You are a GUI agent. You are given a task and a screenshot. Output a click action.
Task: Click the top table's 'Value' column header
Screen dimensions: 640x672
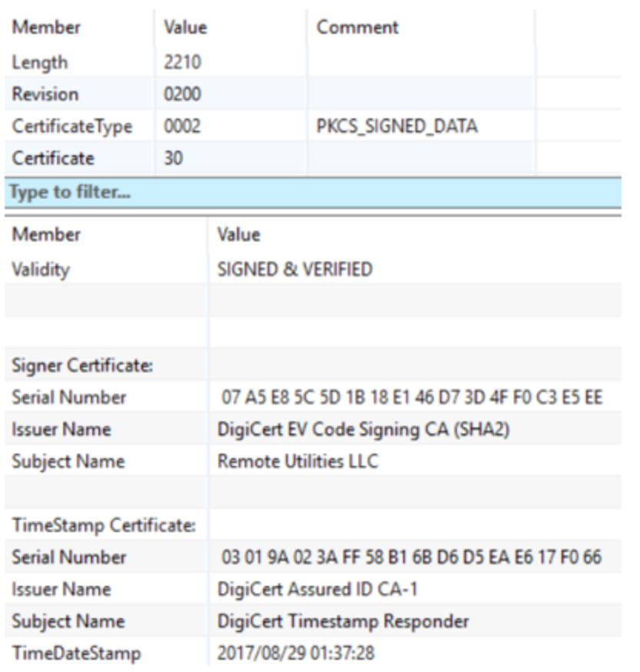pos(185,28)
